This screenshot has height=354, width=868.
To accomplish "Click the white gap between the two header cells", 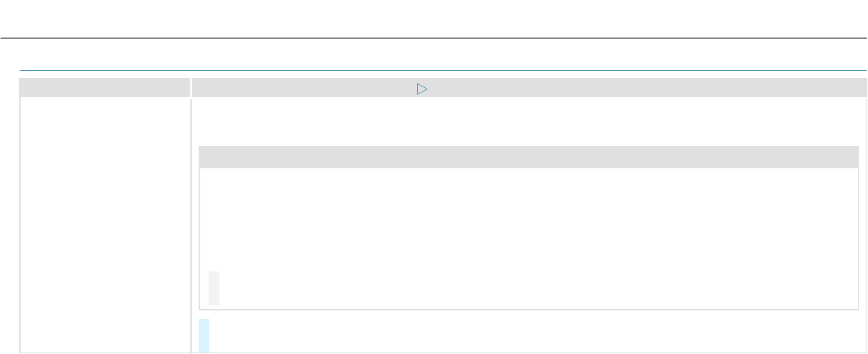I will click(190, 87).
